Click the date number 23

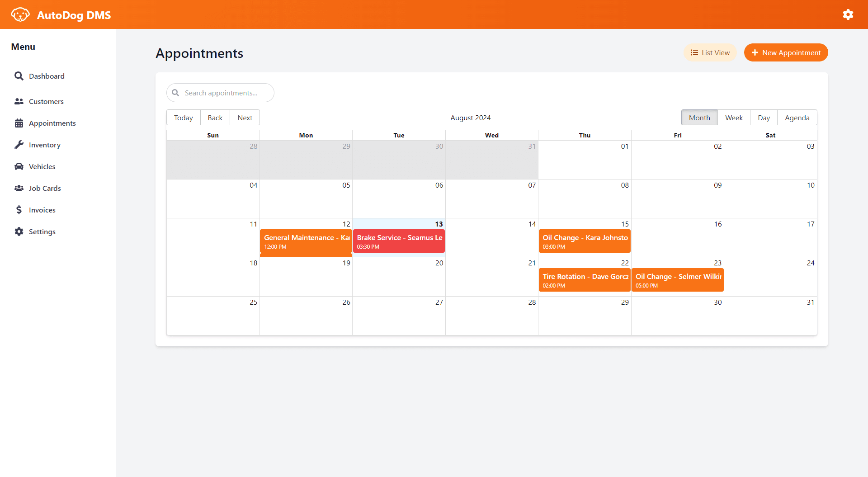718,263
